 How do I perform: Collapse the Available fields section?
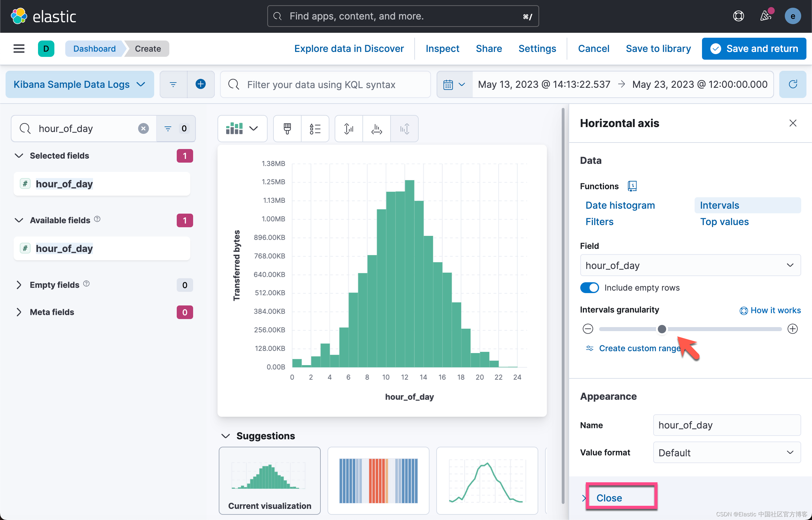19,220
